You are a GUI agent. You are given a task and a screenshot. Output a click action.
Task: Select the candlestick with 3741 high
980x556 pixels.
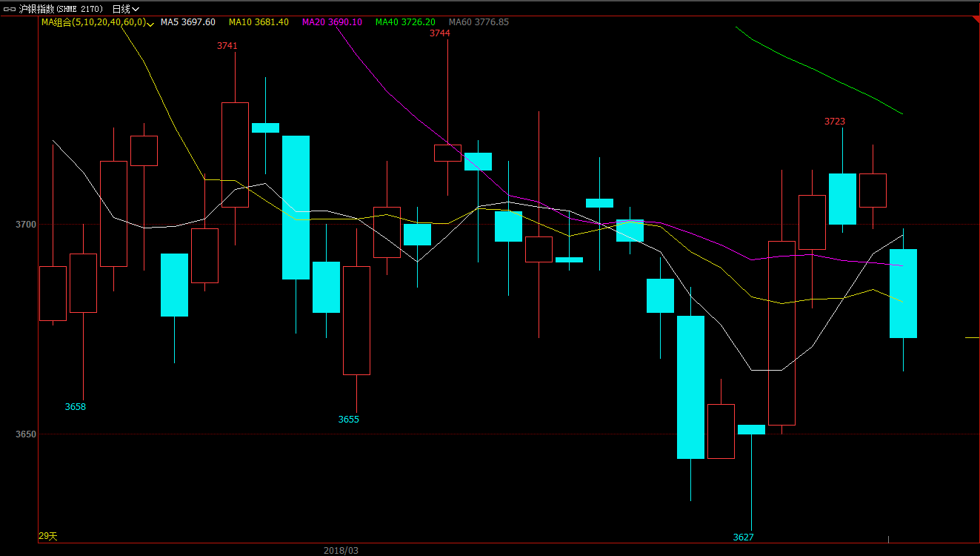235,154
